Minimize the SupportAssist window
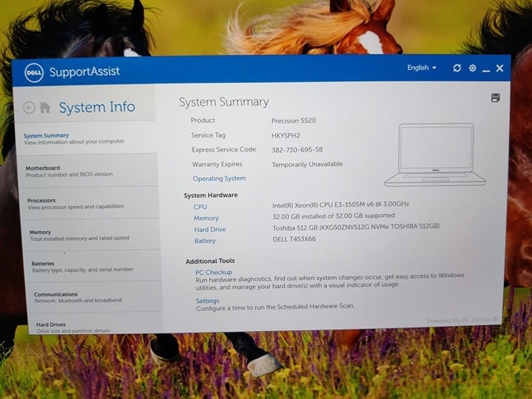 click(x=486, y=70)
